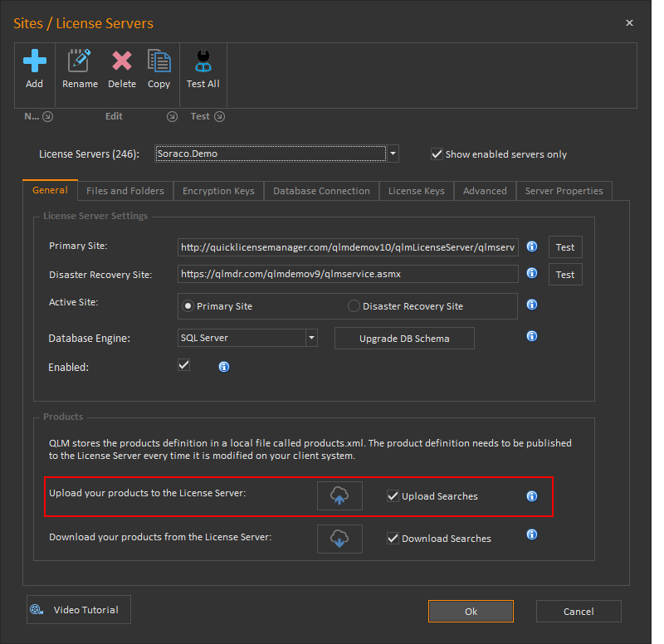Open the N... group launcher arrow
Screen dimensions: 664x644
coord(48,116)
